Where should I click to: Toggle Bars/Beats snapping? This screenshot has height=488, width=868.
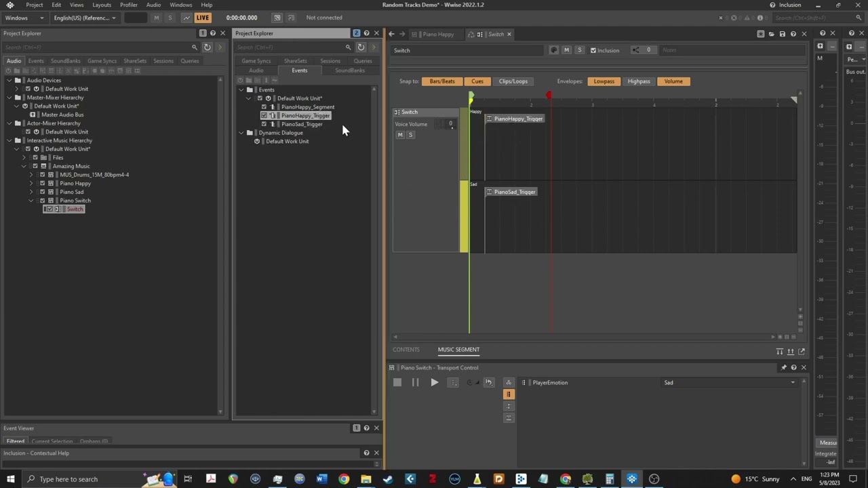pos(442,81)
